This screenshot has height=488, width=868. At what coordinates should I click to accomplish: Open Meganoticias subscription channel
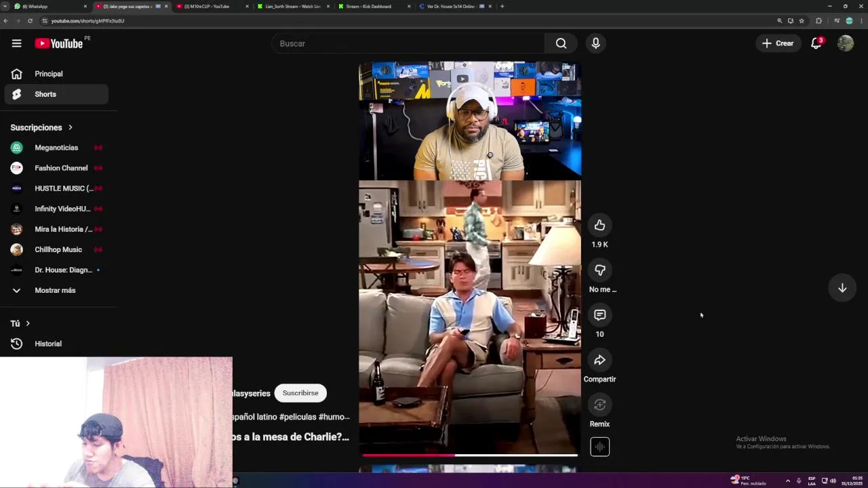coord(56,148)
